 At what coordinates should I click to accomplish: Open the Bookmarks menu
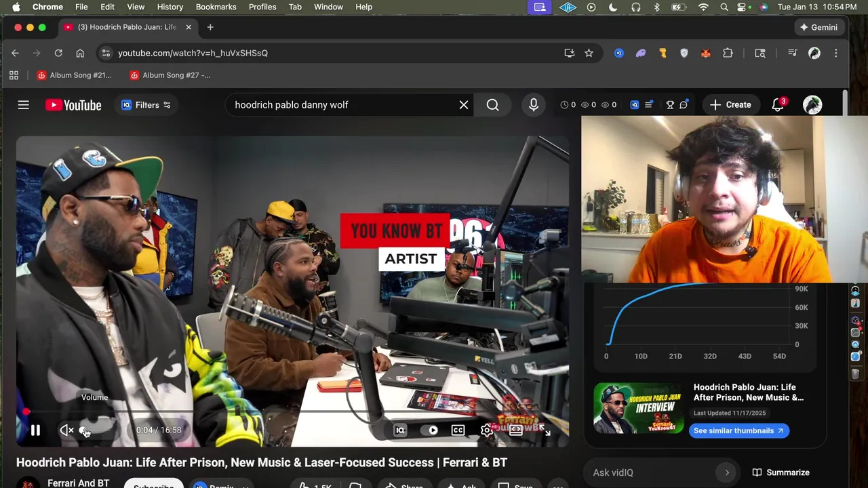tap(216, 7)
